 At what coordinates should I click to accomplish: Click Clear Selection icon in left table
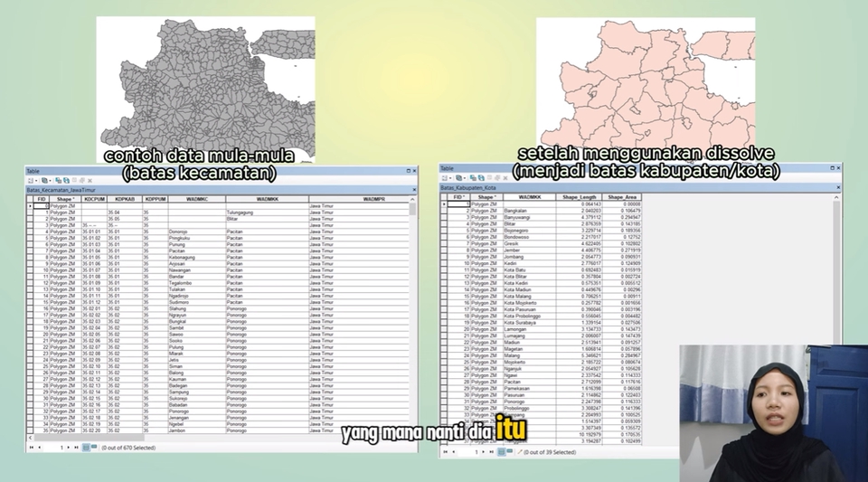pyautogui.click(x=74, y=180)
